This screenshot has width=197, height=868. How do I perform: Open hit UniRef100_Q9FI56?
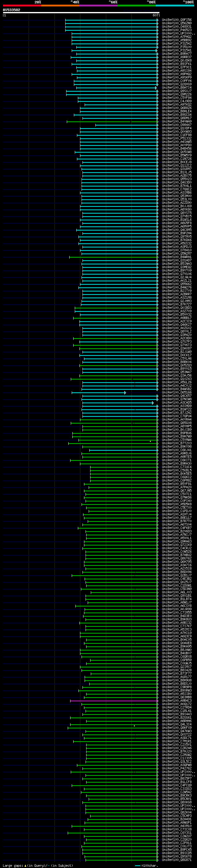[x=177, y=20]
